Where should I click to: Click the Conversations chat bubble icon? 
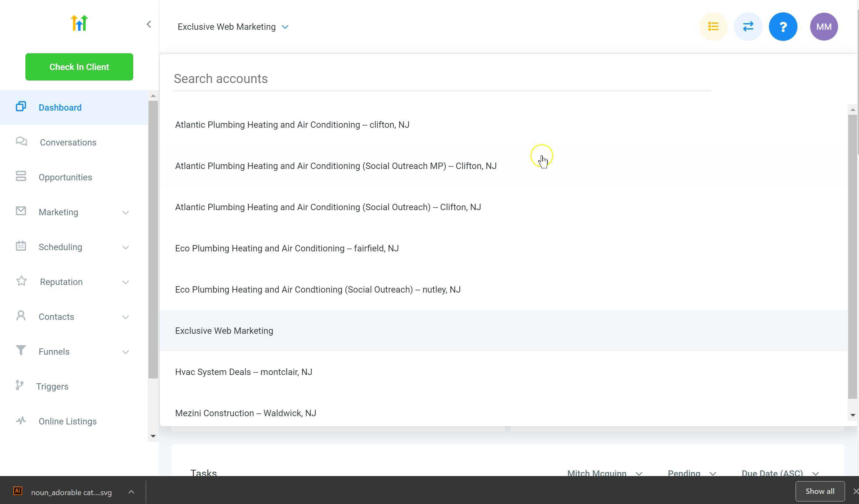coord(22,141)
